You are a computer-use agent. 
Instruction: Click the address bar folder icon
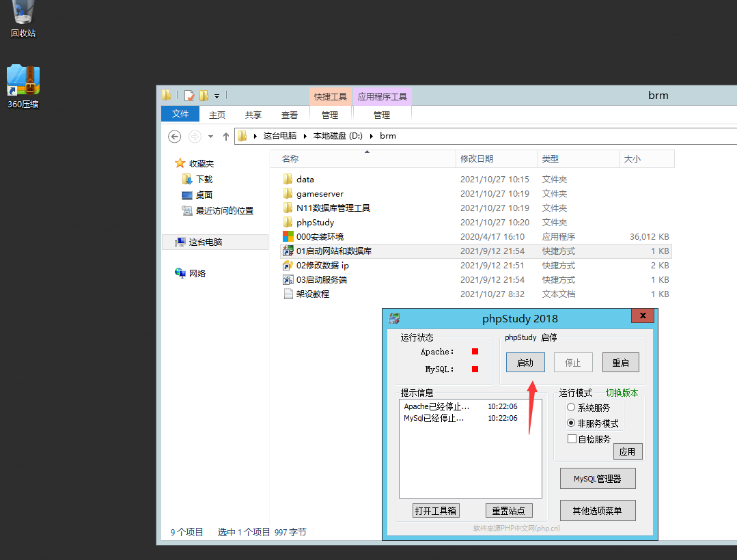click(242, 136)
